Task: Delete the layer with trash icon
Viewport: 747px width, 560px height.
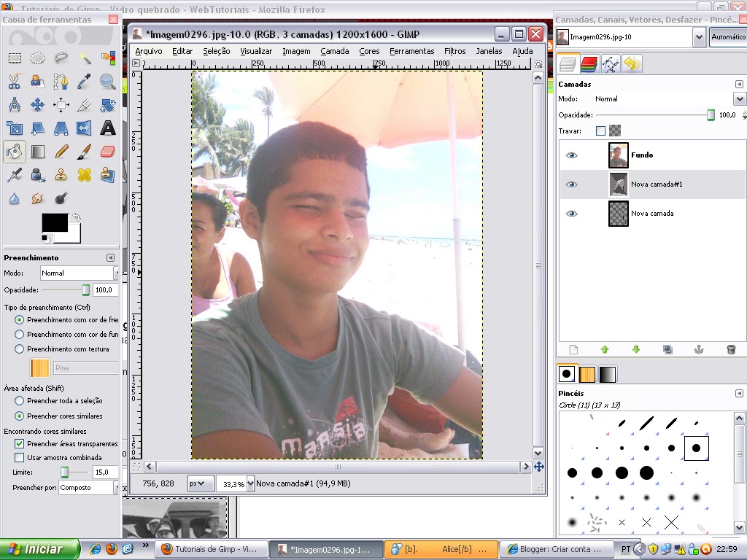Action: click(x=731, y=349)
